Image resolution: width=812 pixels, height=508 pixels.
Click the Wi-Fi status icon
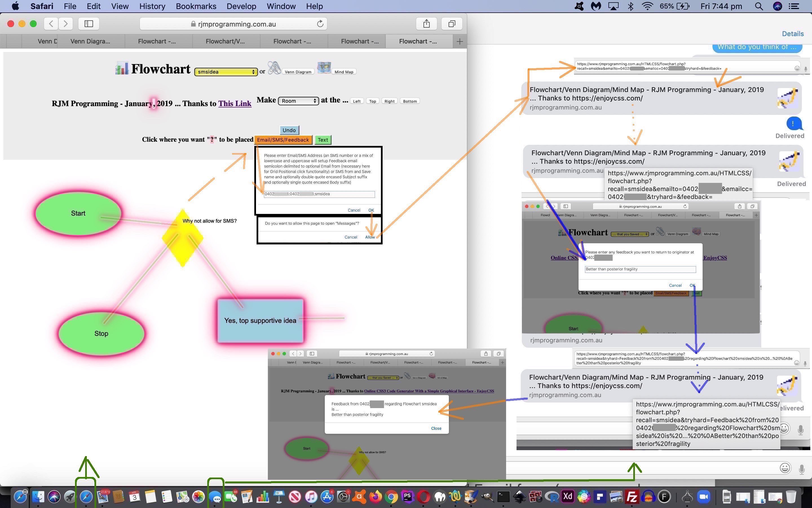click(647, 6)
